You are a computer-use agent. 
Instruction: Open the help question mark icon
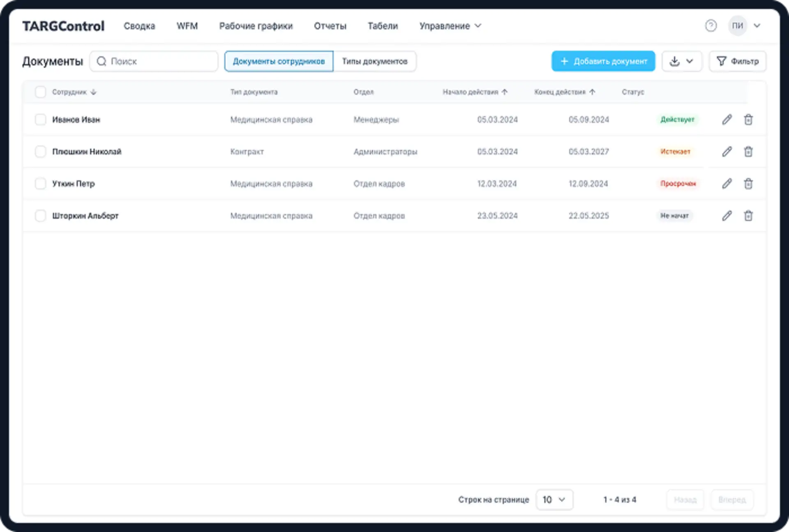(711, 26)
